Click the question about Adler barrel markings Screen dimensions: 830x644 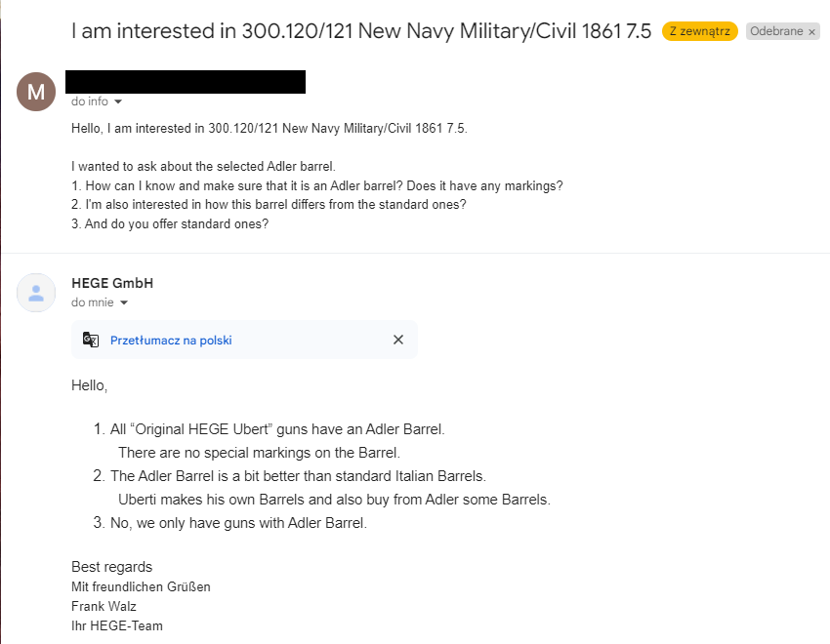(317, 186)
